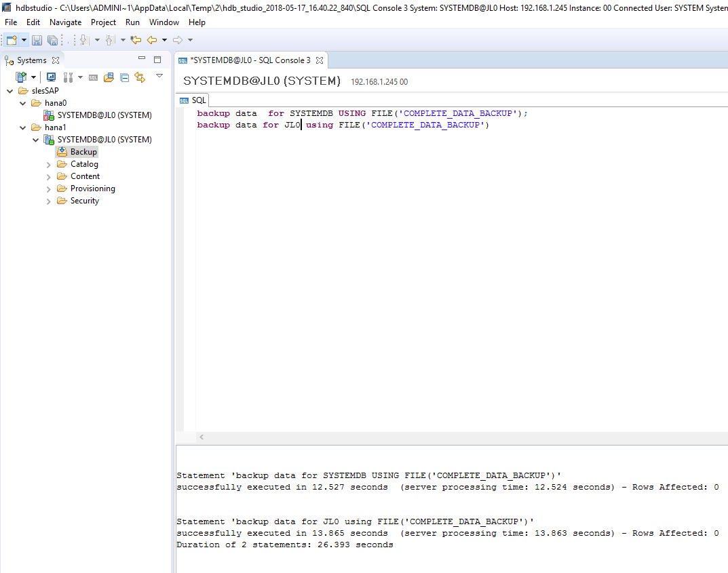Viewport: 728px width, 573px height.
Task: Expand the Security folder chevron
Action: [48, 201]
